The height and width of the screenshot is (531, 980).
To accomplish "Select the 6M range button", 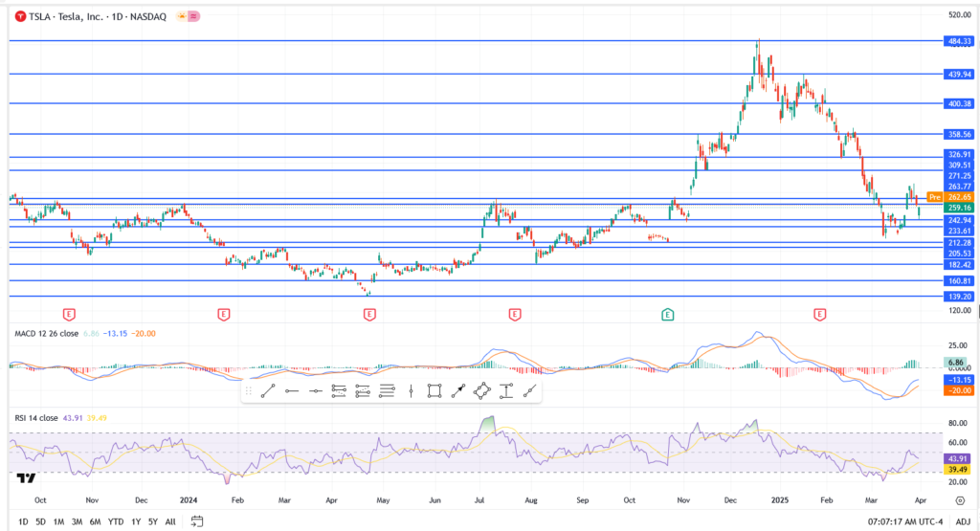I will (95, 521).
